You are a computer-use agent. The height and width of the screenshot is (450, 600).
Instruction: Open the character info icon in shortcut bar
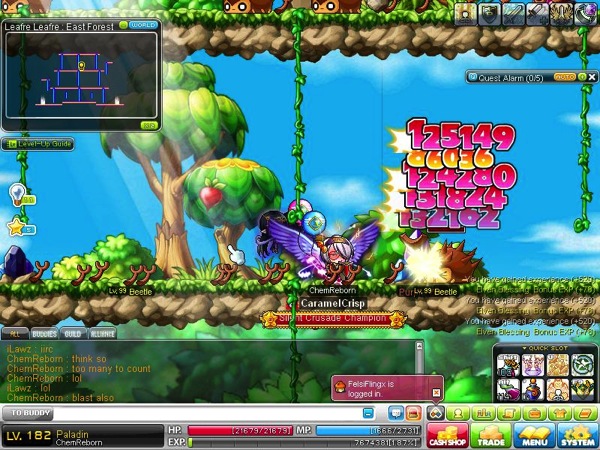(458, 413)
